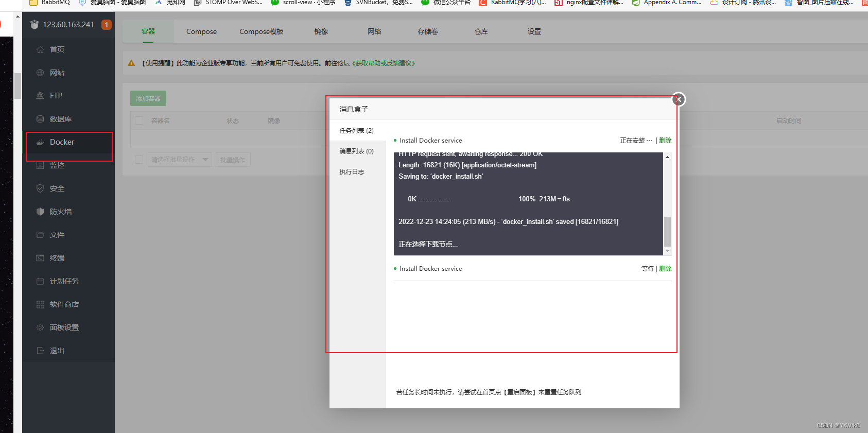Click the 启动时间 column header
This screenshot has height=433, width=868.
coord(789,121)
